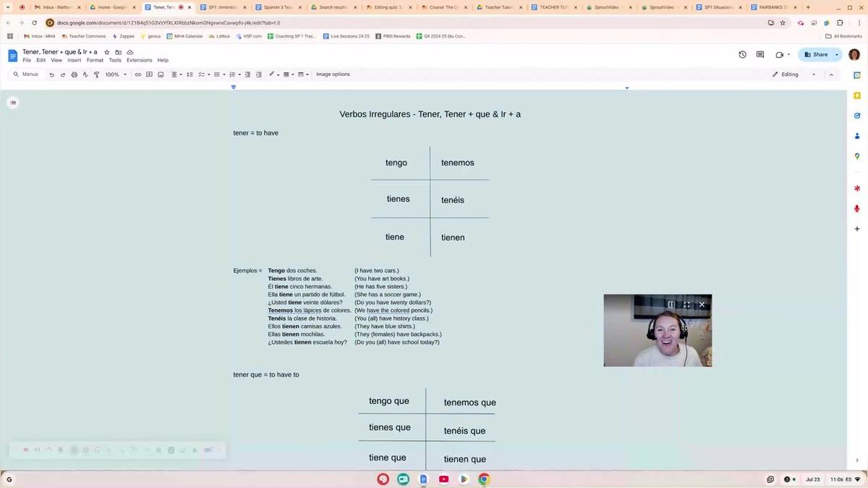Open the border weight dropdown

click(288, 75)
